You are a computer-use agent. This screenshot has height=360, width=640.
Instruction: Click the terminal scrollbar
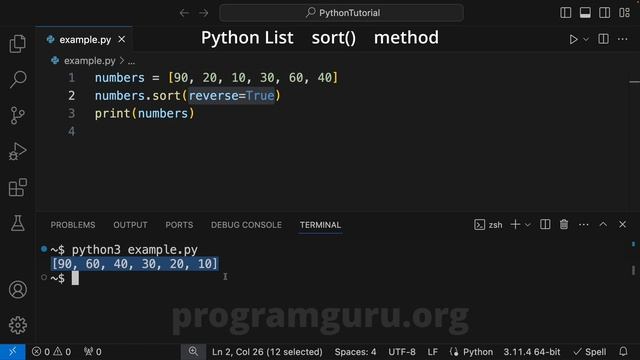point(633,270)
